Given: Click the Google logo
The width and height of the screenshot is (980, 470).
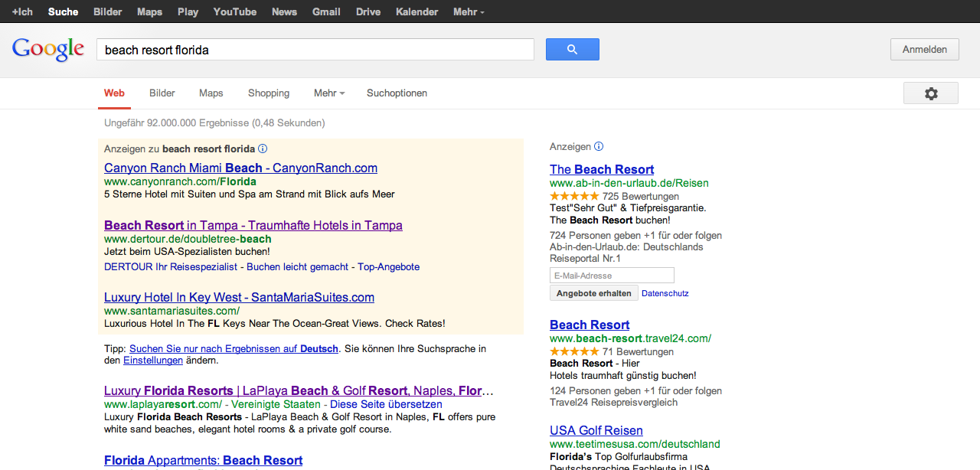Looking at the screenshot, I should click(x=48, y=50).
